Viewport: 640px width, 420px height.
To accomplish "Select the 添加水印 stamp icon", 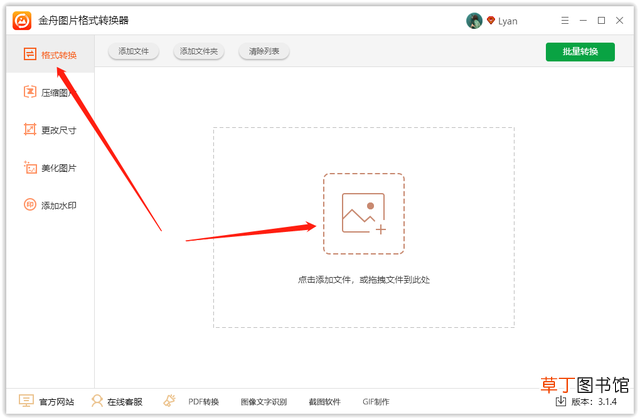I will 30,204.
